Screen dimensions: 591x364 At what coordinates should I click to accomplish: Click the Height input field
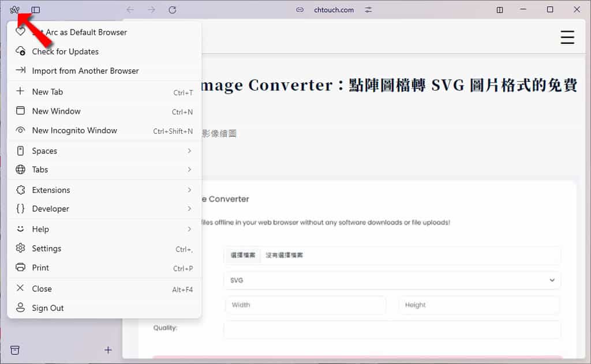tap(480, 305)
